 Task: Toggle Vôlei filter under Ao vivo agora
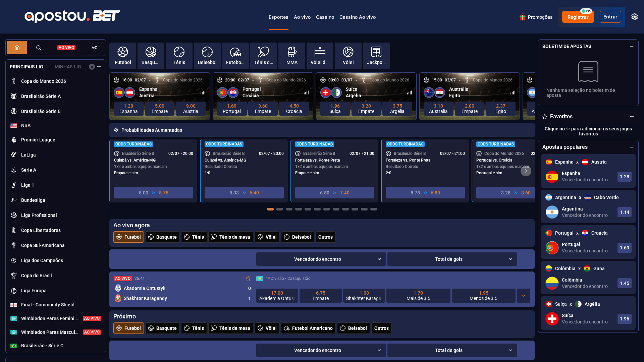267,237
